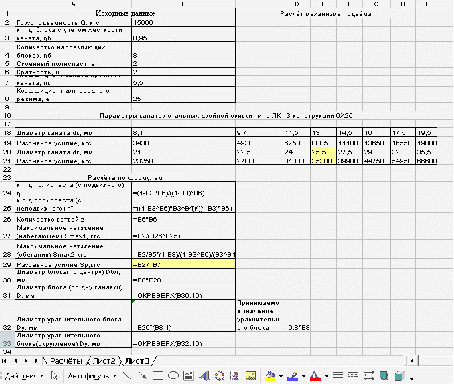The height and width of the screenshot is (386, 454).
Task: Insert a text box
Action: [x=189, y=376]
